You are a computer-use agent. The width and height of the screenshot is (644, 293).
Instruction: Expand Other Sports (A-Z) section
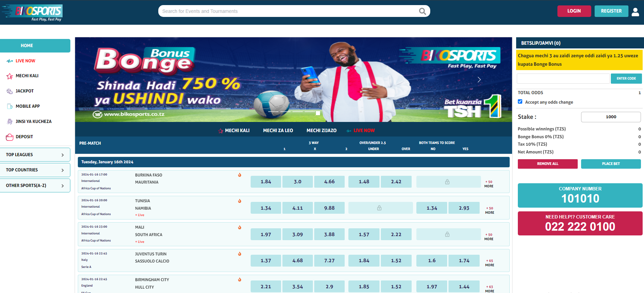pos(35,186)
